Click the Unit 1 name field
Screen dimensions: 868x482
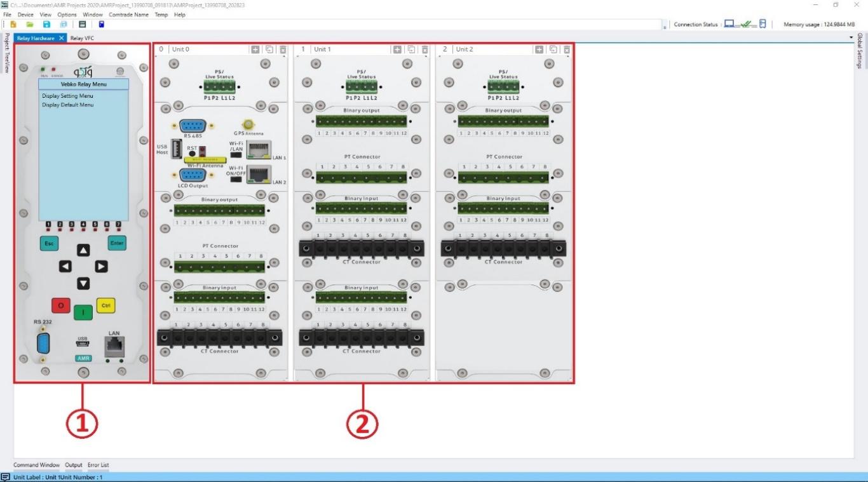[x=349, y=50]
